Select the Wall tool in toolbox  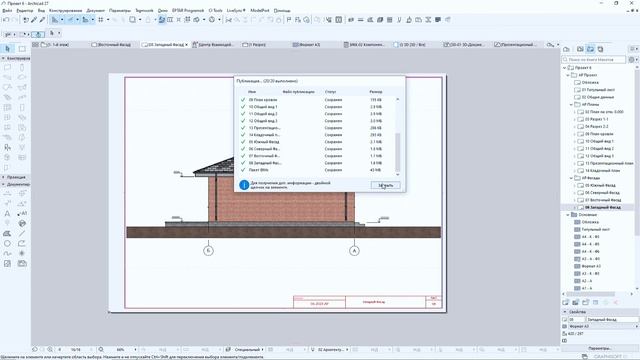[7, 67]
